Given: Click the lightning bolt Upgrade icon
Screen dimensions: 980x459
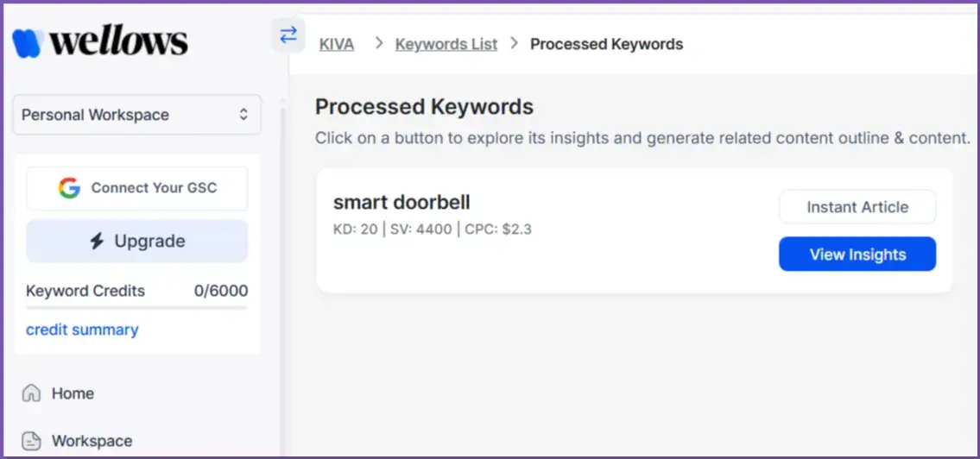Looking at the screenshot, I should pos(98,242).
